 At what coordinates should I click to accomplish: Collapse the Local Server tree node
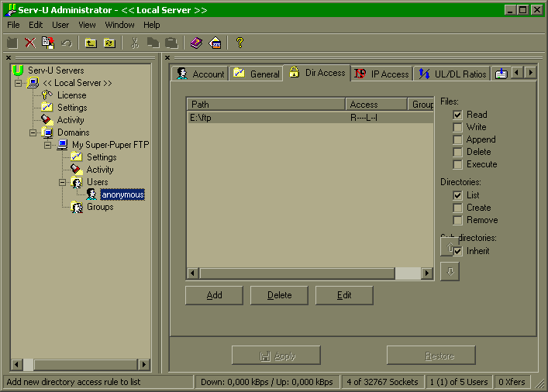click(x=18, y=83)
